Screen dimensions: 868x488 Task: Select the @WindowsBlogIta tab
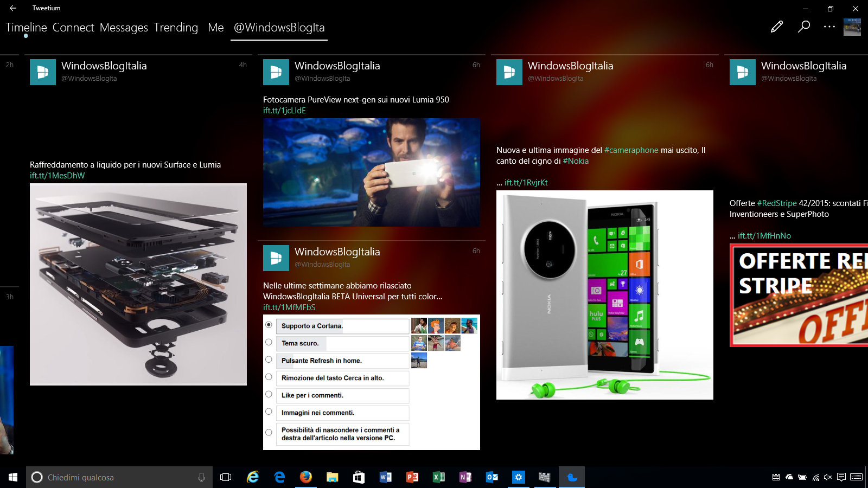pyautogui.click(x=279, y=27)
